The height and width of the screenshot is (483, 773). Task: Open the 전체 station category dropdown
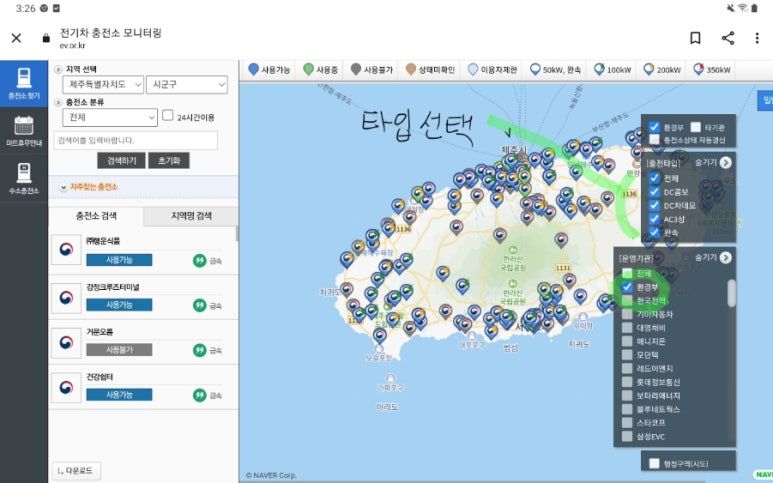110,117
